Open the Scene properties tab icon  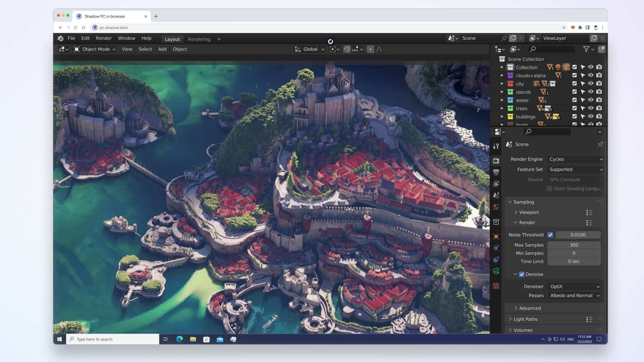tap(496, 195)
